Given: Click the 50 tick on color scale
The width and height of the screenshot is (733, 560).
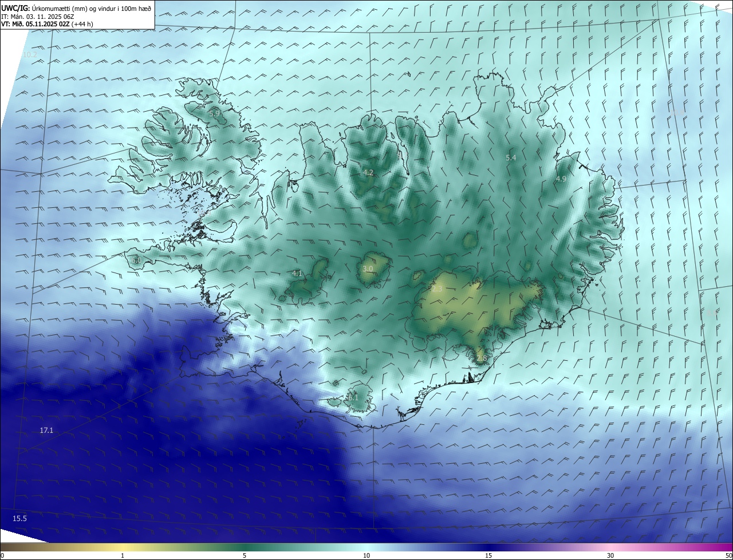Looking at the screenshot, I should click(728, 555).
